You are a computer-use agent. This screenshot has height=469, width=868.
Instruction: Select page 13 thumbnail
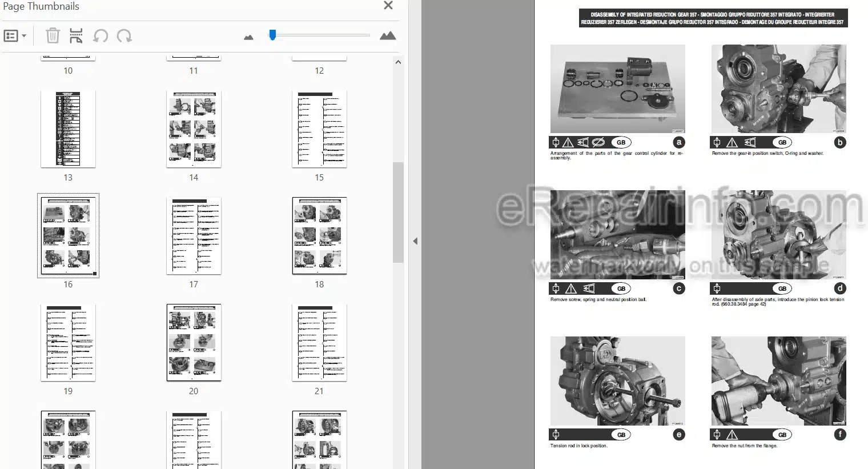click(68, 129)
